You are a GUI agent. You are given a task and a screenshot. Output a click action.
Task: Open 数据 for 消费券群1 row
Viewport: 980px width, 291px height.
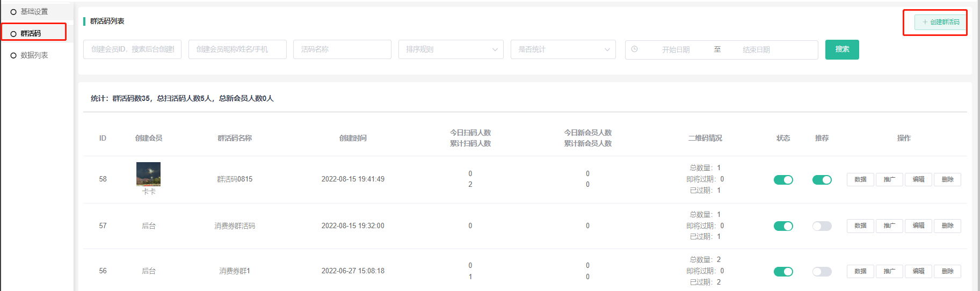(x=860, y=271)
